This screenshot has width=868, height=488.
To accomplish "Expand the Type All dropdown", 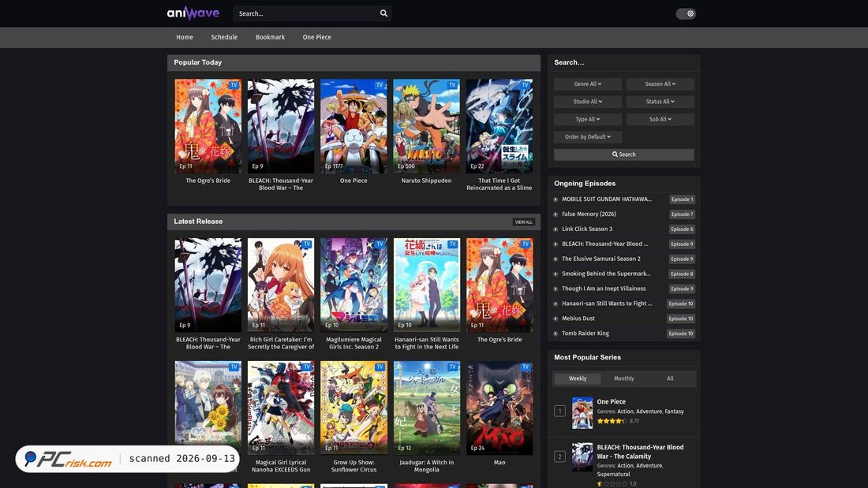I will pyautogui.click(x=587, y=119).
